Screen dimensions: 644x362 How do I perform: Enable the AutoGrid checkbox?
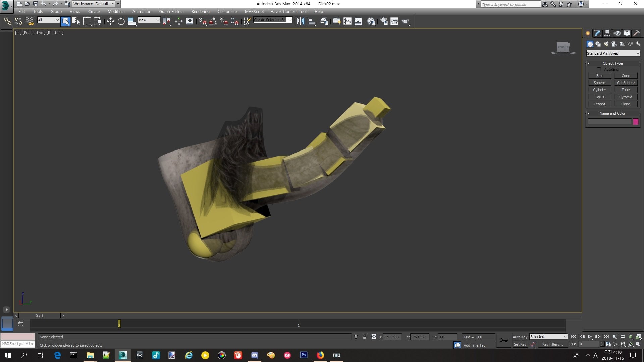(x=599, y=69)
